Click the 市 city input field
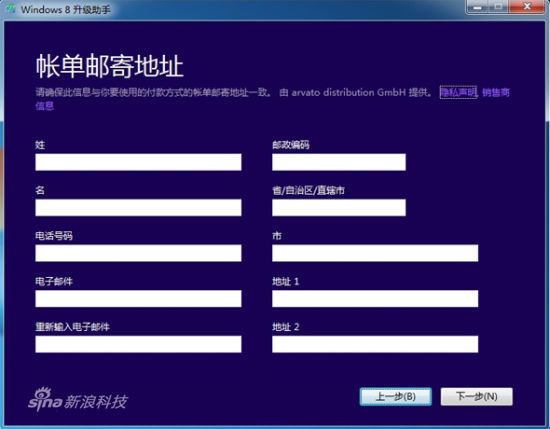 pyautogui.click(x=375, y=253)
